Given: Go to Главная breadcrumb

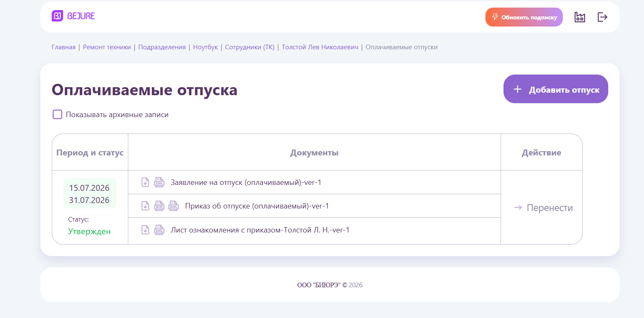Looking at the screenshot, I should click(64, 47).
